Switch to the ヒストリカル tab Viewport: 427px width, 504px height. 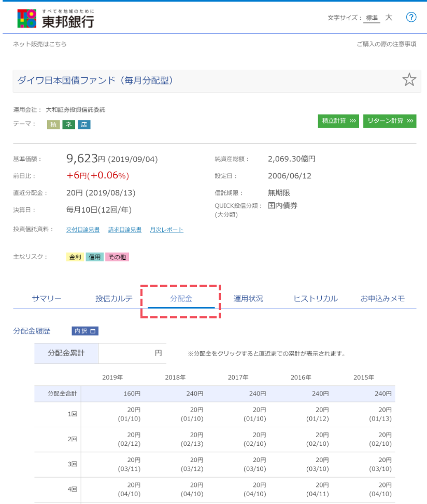pos(316,299)
